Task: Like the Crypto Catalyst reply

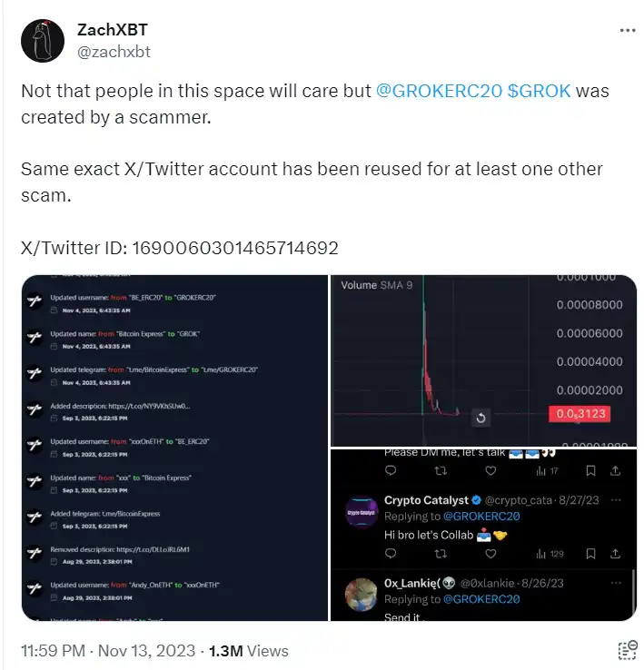Action: coord(490,552)
